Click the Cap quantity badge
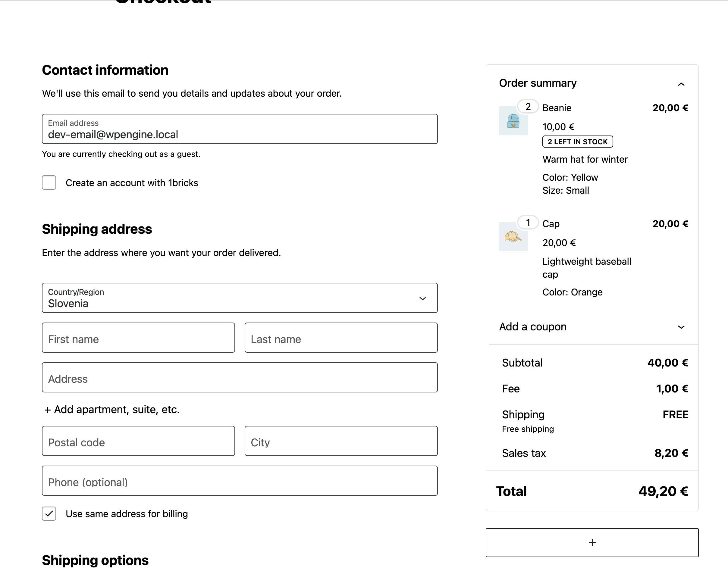Screen dimensions: 728x568 pos(528,223)
